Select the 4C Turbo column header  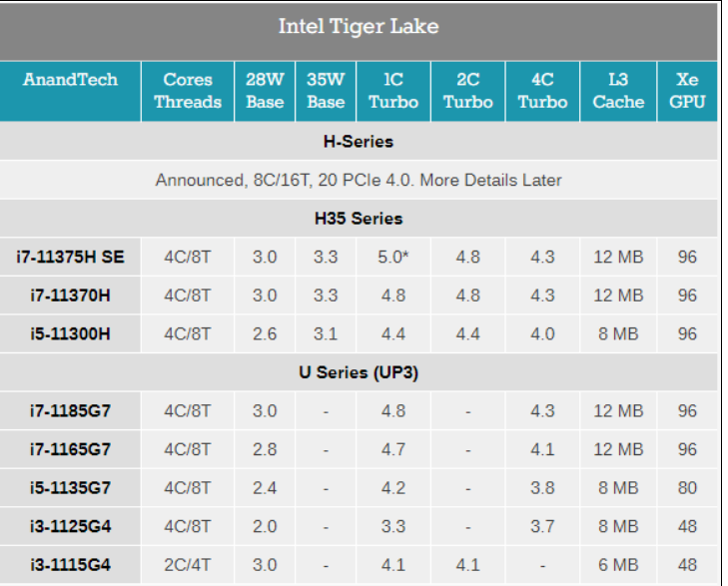[x=542, y=91]
